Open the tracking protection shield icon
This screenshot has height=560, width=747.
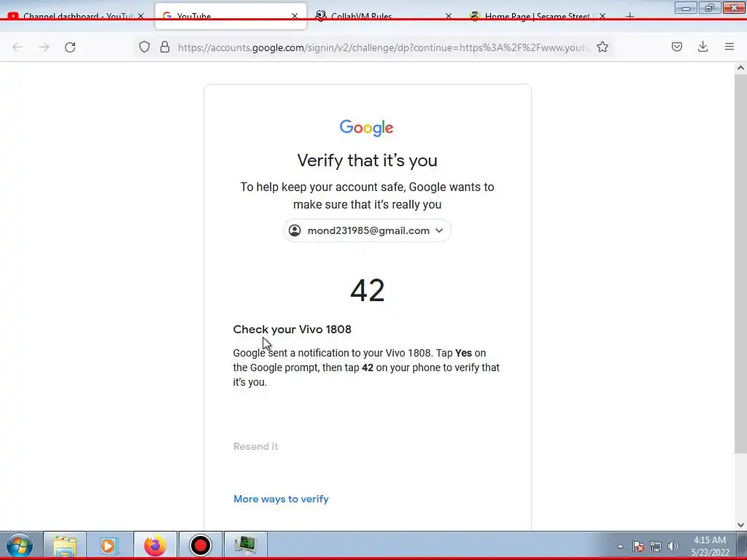[144, 47]
